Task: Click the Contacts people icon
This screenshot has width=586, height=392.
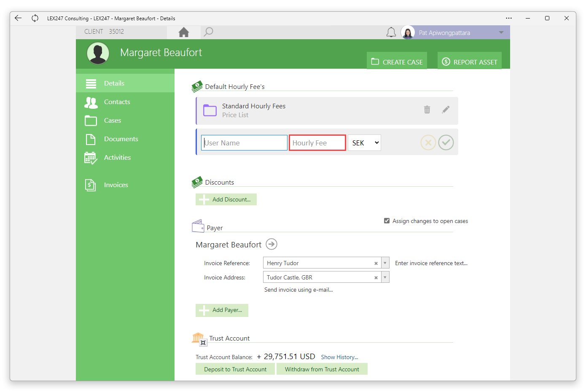Action: (x=91, y=102)
